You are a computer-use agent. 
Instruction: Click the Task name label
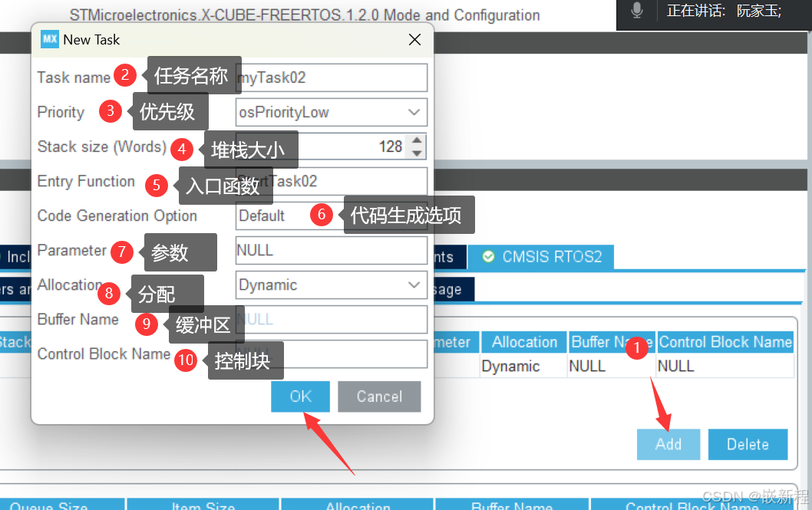tap(74, 77)
